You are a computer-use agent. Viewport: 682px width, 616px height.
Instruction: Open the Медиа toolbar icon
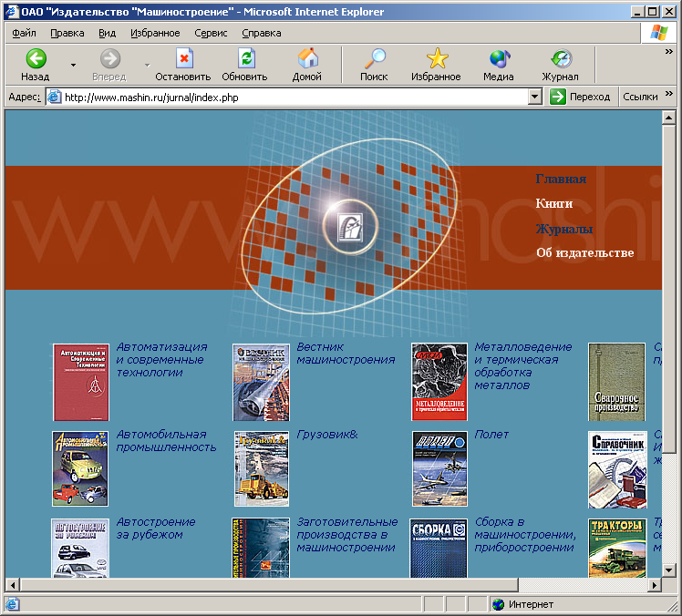click(x=500, y=58)
